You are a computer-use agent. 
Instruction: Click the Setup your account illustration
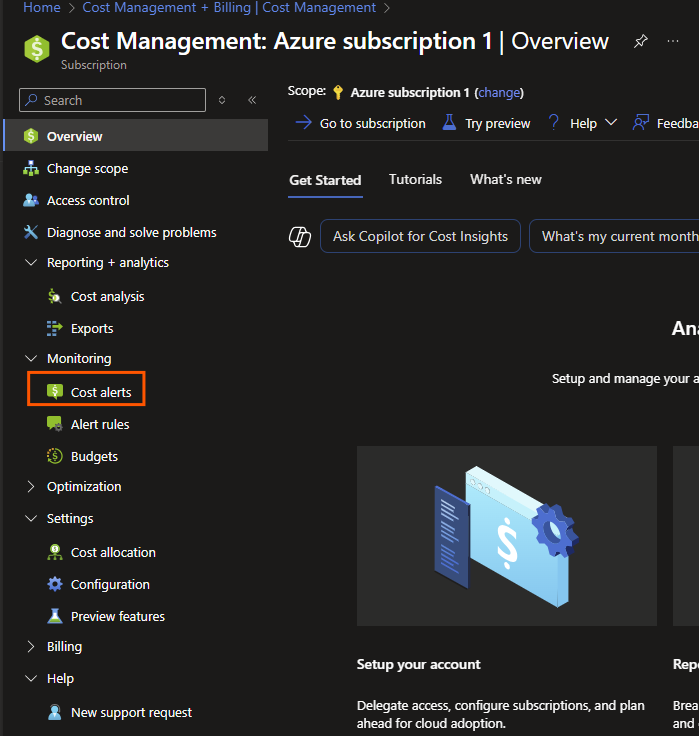(x=507, y=536)
